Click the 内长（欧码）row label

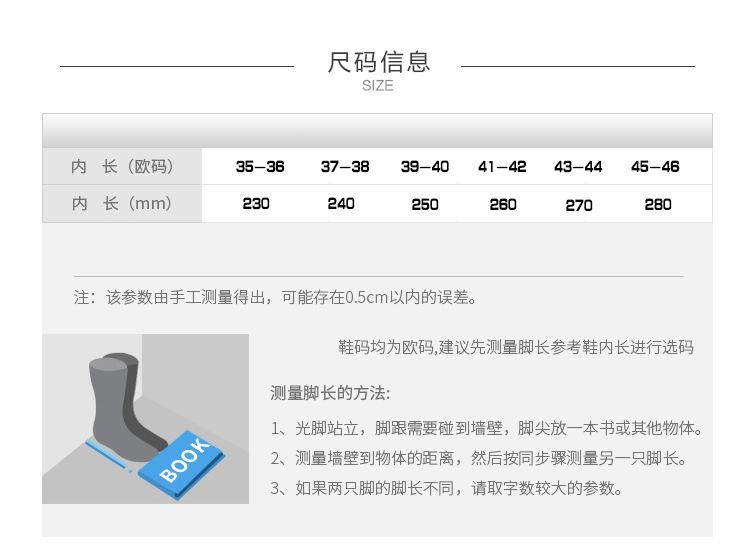[x=122, y=166]
